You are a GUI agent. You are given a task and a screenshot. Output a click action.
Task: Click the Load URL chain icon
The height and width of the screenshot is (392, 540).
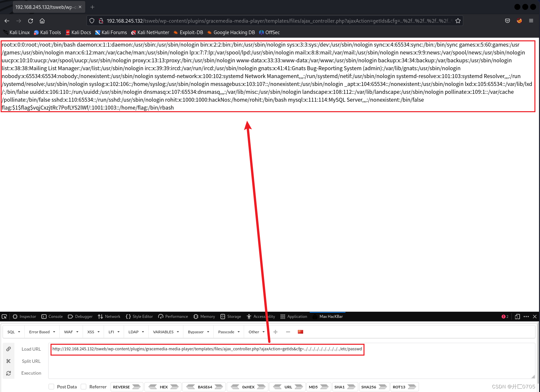coord(9,349)
